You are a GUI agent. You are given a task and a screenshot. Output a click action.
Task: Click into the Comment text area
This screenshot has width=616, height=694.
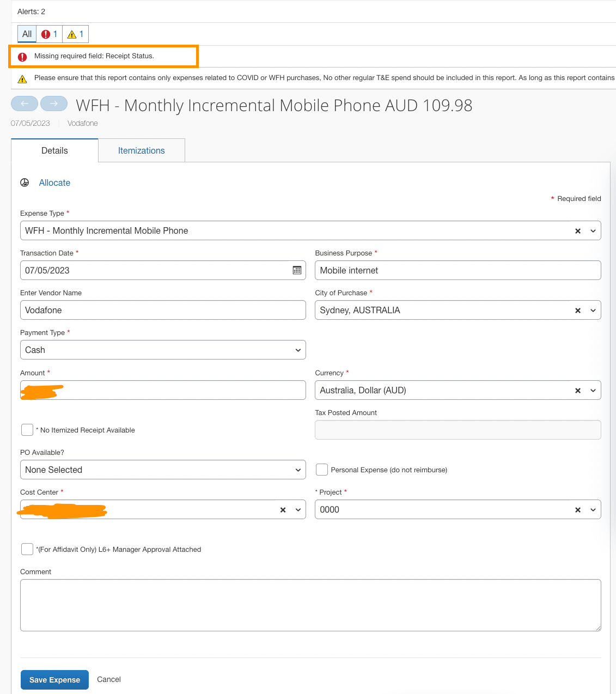pyautogui.click(x=310, y=605)
